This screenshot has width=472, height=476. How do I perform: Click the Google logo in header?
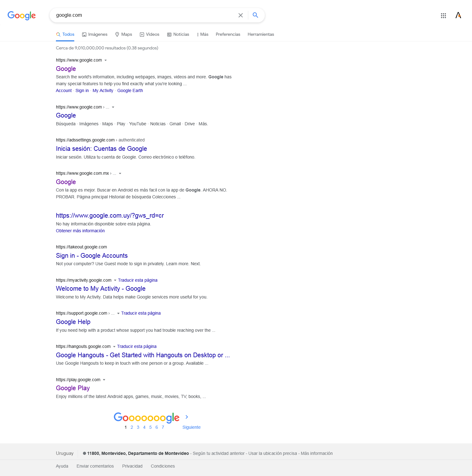pyautogui.click(x=21, y=15)
